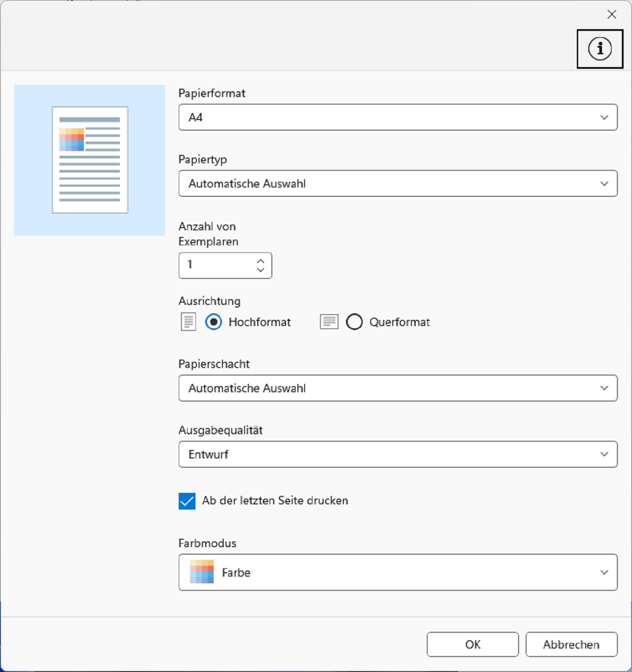Image resolution: width=632 pixels, height=672 pixels.
Task: Click the Ausgabequalität label
Action: click(221, 430)
